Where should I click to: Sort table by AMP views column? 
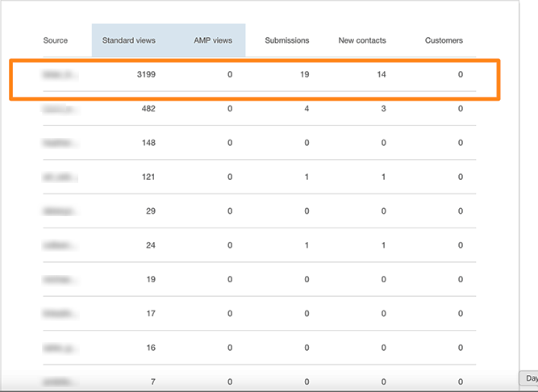(213, 40)
